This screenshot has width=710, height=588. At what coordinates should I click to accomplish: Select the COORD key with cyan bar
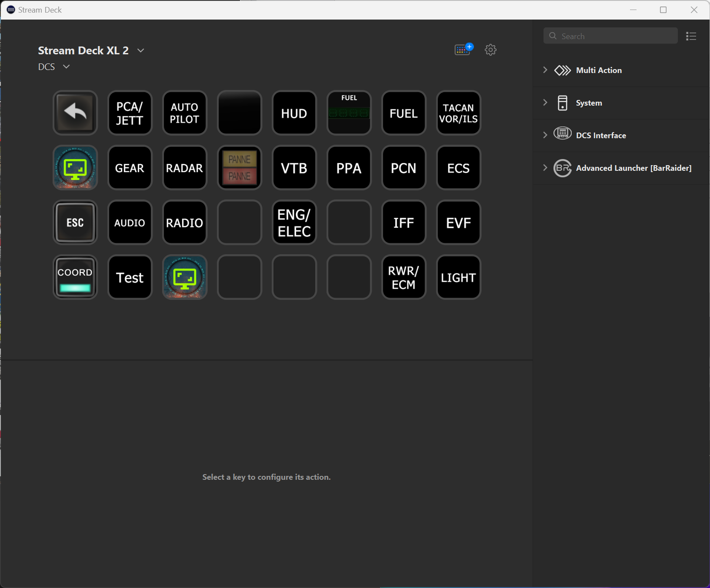(75, 277)
